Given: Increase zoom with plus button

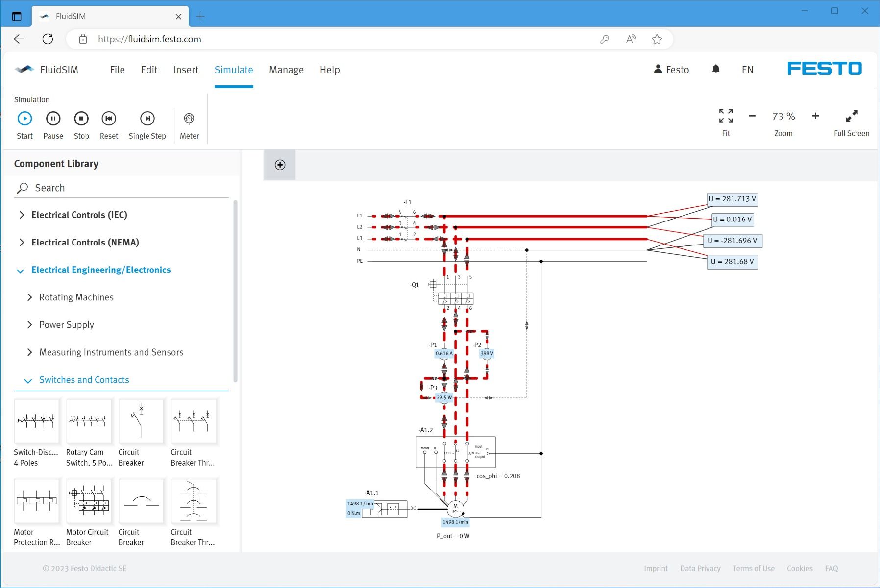Looking at the screenshot, I should click(x=815, y=116).
